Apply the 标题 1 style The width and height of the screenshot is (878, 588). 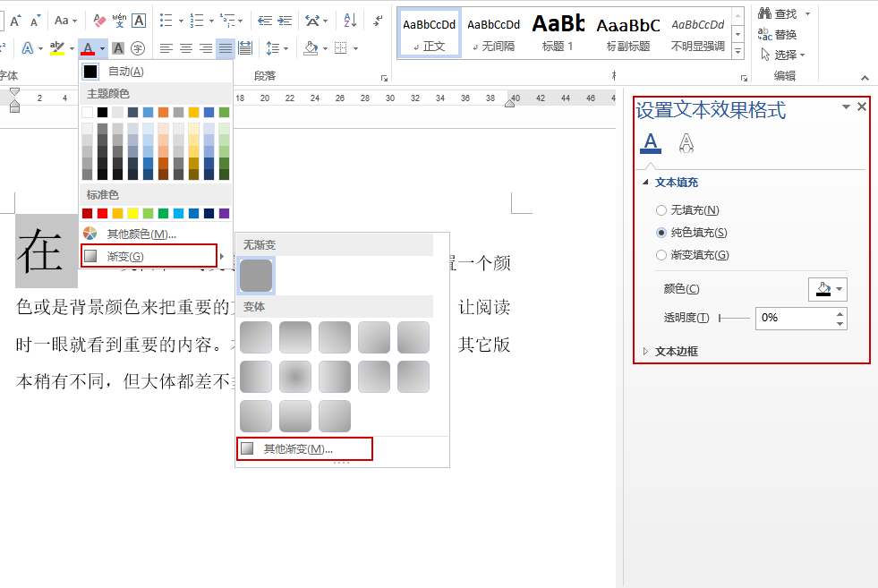[x=558, y=34]
